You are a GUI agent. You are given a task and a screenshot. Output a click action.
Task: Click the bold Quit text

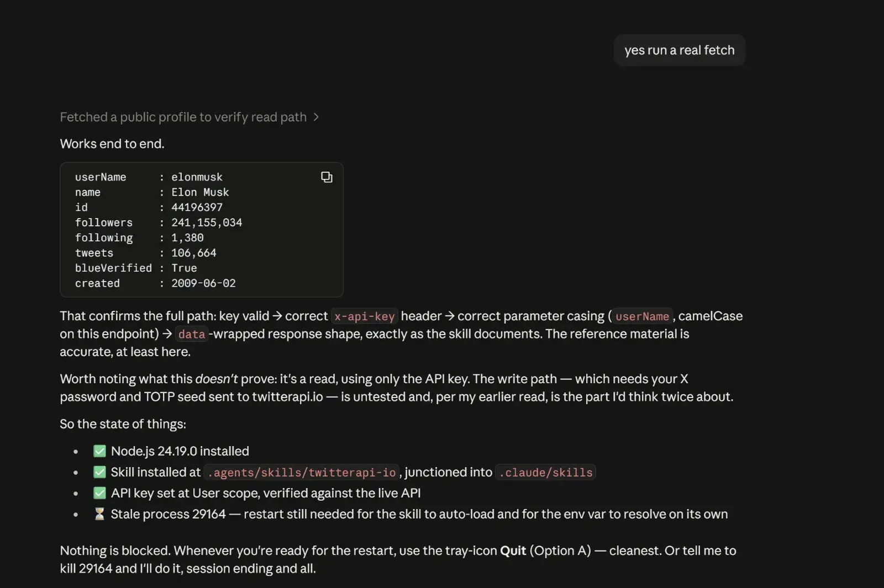click(513, 550)
